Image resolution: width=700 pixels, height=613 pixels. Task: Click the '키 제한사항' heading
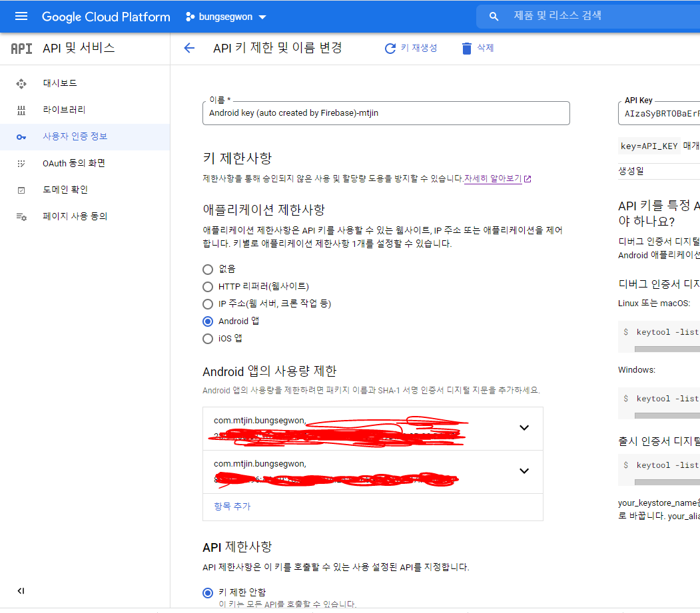pos(237,158)
